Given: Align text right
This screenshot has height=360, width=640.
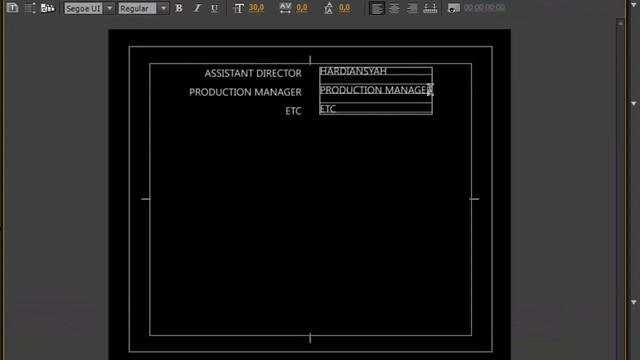Looking at the screenshot, I should coord(412,8).
